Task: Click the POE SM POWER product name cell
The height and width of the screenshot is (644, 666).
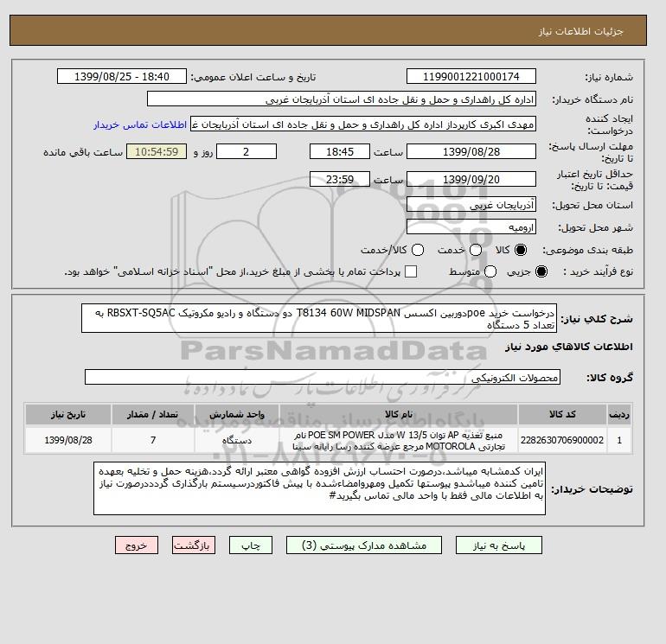Action: pos(399,440)
